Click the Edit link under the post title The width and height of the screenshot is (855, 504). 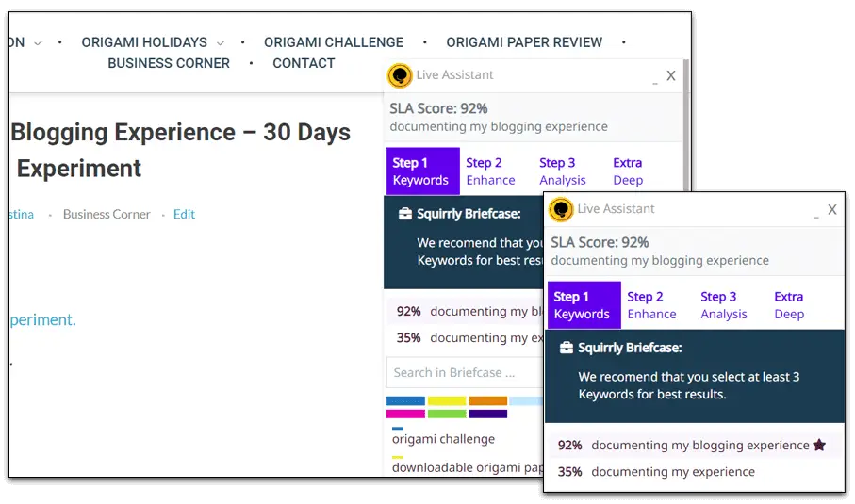[x=184, y=214]
